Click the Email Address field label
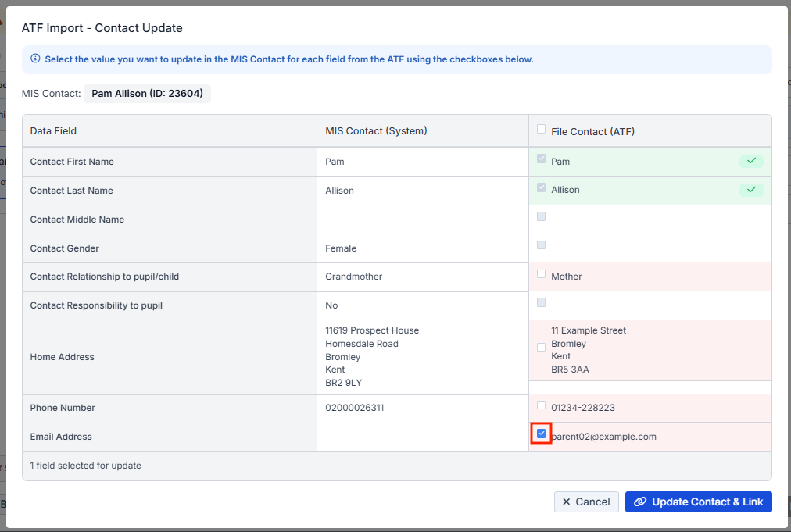 point(61,437)
